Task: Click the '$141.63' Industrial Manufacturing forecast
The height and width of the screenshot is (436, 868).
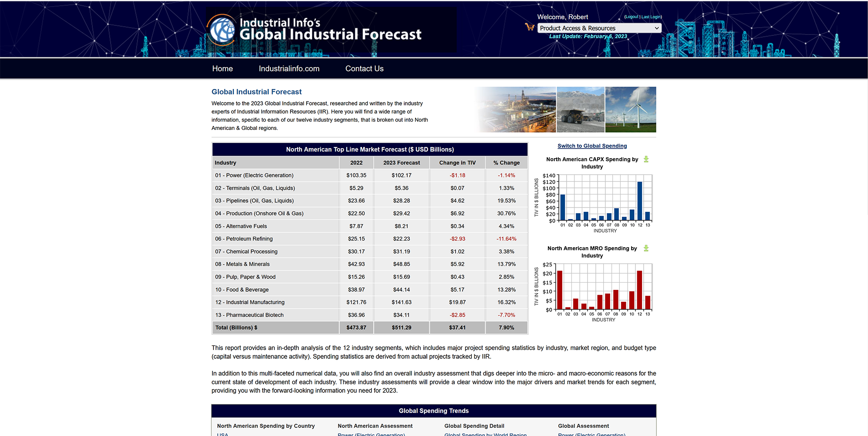Action: tap(402, 302)
